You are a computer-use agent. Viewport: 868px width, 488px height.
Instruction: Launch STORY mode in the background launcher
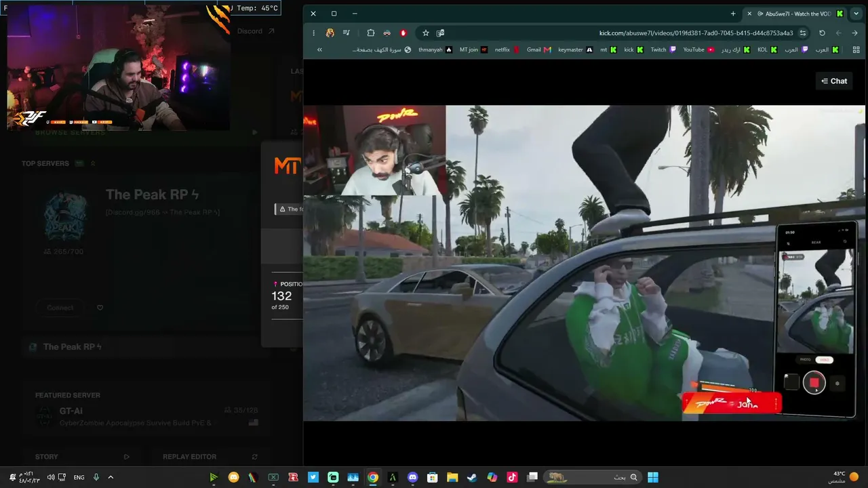point(82,457)
